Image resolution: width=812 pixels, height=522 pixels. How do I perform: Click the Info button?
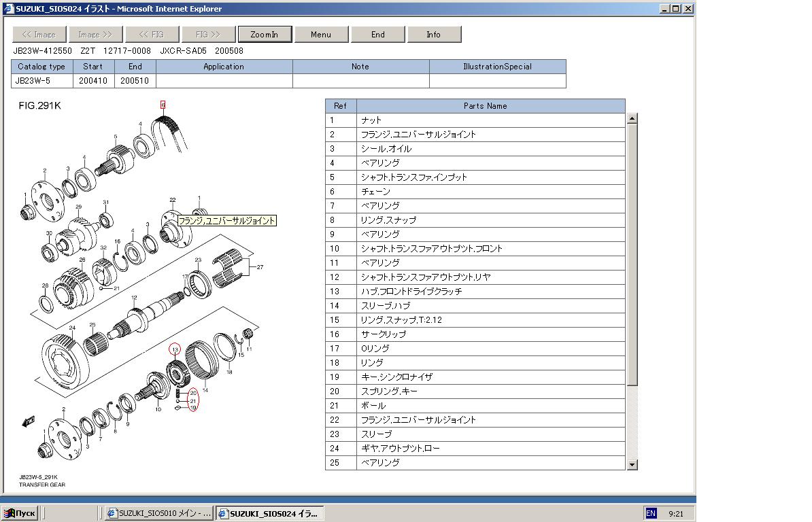[433, 35]
